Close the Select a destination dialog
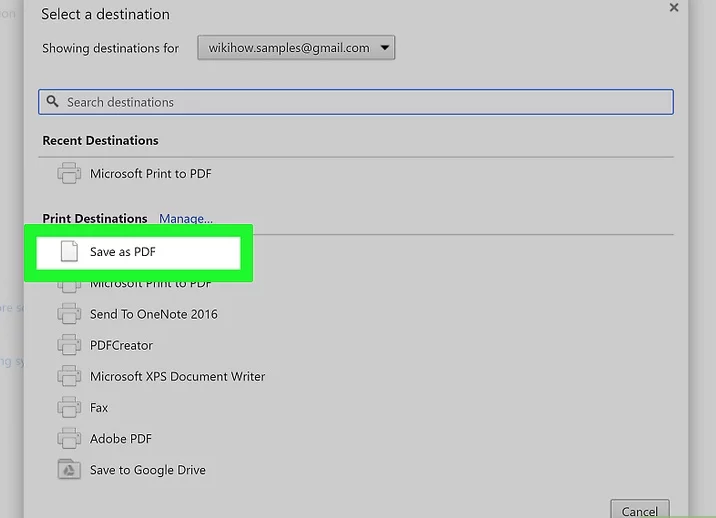This screenshot has height=518, width=716. click(x=674, y=8)
